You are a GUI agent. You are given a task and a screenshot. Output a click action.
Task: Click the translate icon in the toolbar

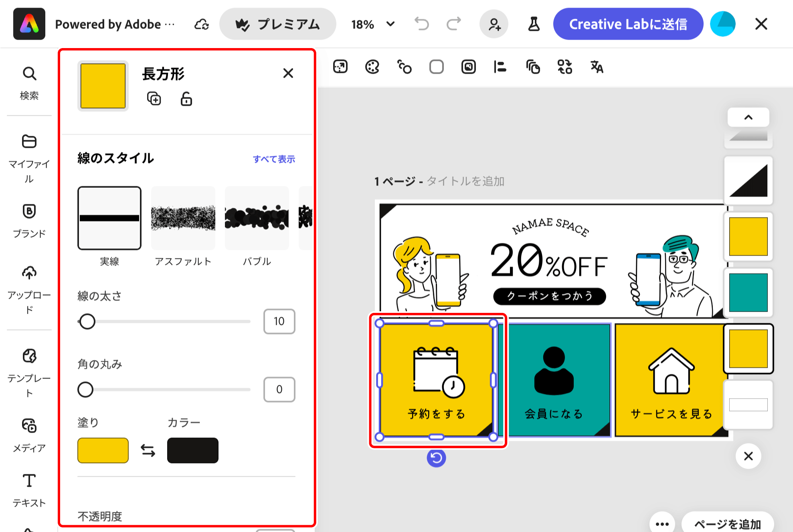click(x=597, y=67)
